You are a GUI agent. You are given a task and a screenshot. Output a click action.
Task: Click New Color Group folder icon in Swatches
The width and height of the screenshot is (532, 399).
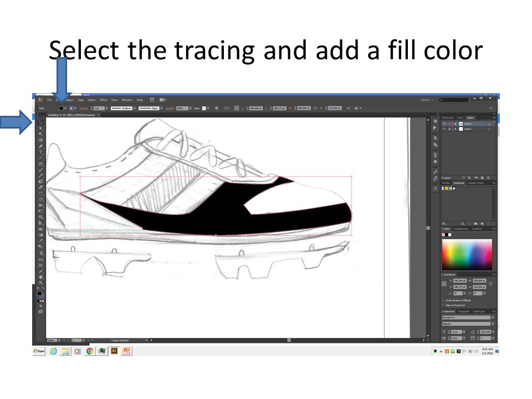tap(475, 223)
